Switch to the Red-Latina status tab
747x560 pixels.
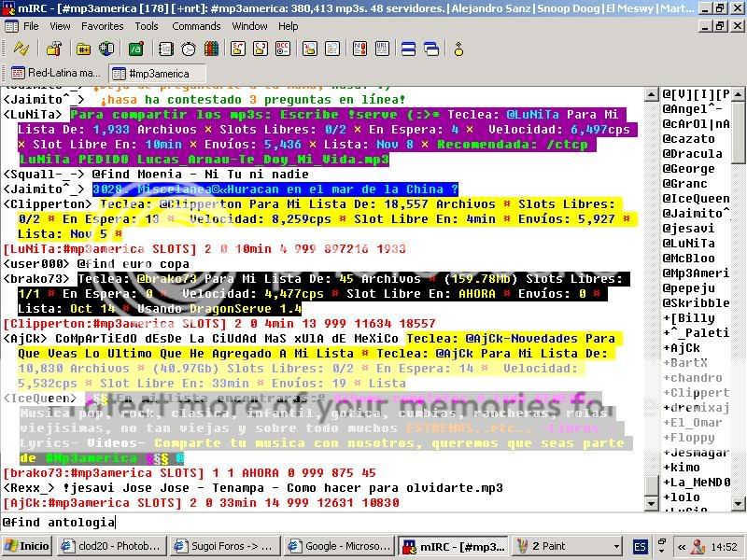[56, 73]
